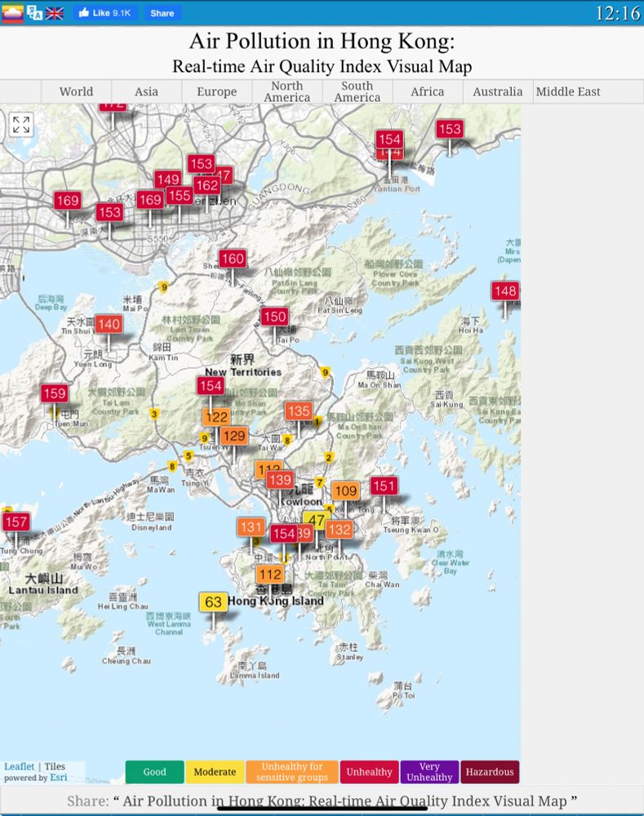Open the translate language icon
The width and height of the screenshot is (644, 816).
(34, 13)
